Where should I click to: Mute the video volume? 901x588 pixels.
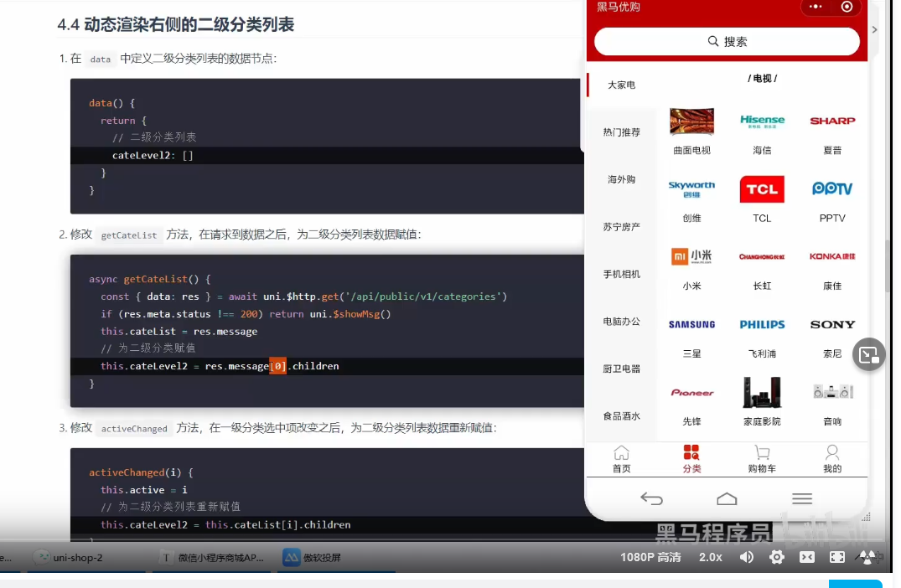747,557
